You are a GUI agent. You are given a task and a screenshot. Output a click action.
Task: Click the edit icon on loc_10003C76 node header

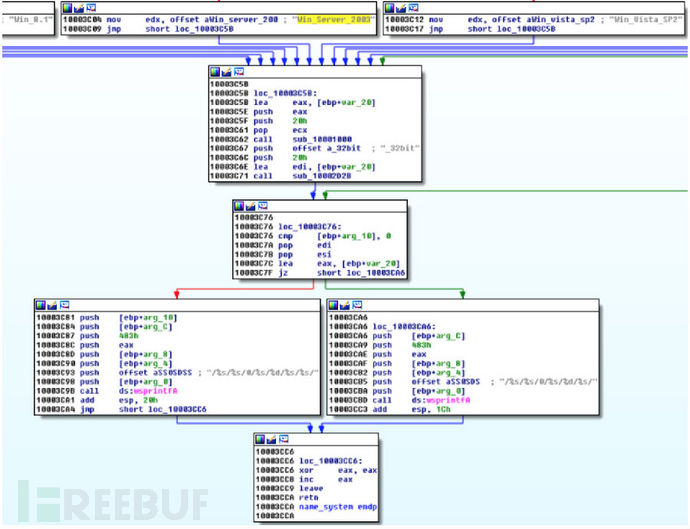click(251, 206)
